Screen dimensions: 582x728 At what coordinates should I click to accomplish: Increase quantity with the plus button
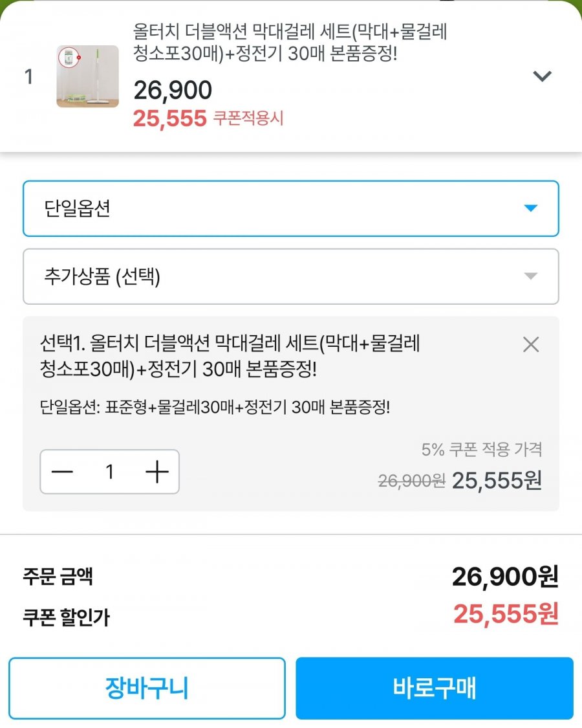pos(157,472)
